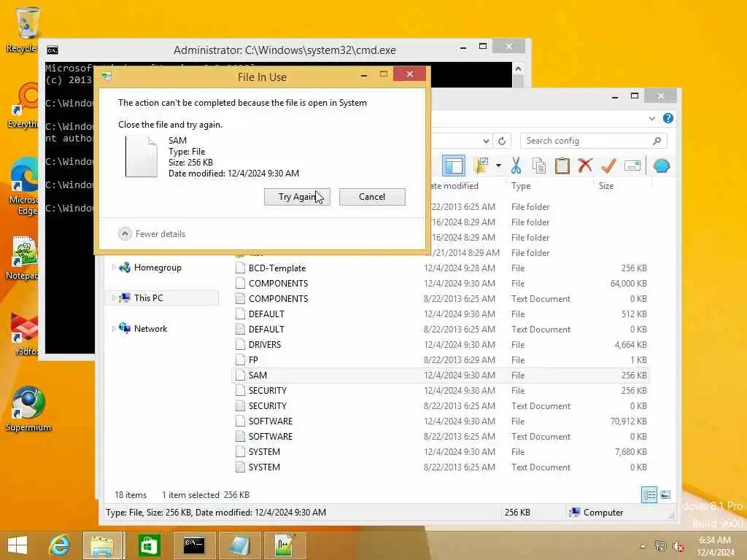Select the 70,912 KB SOFTWARE file

point(441,421)
